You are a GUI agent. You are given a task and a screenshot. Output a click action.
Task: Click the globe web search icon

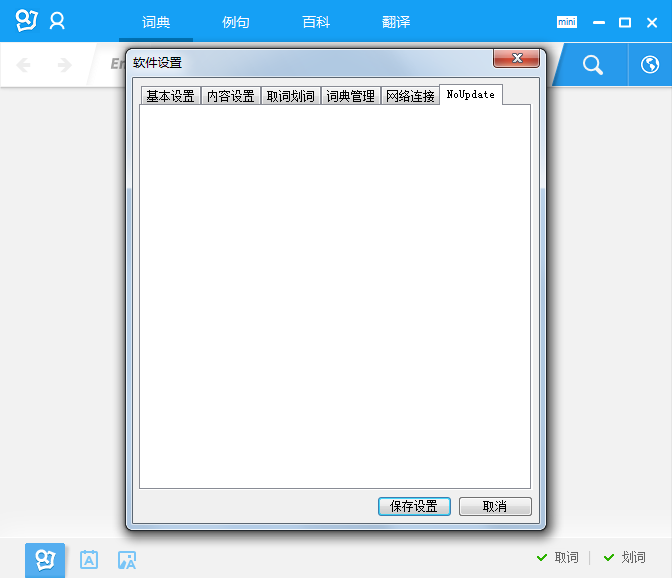[650, 65]
